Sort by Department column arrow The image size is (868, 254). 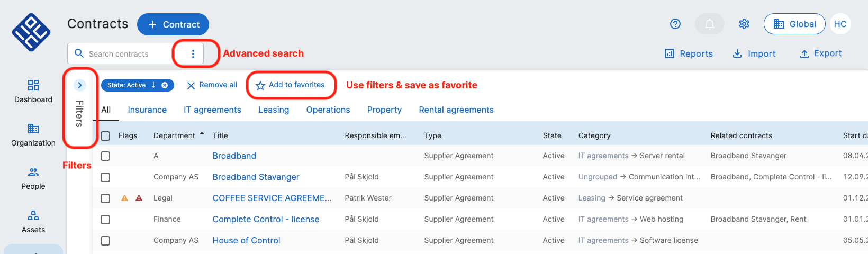(x=202, y=134)
